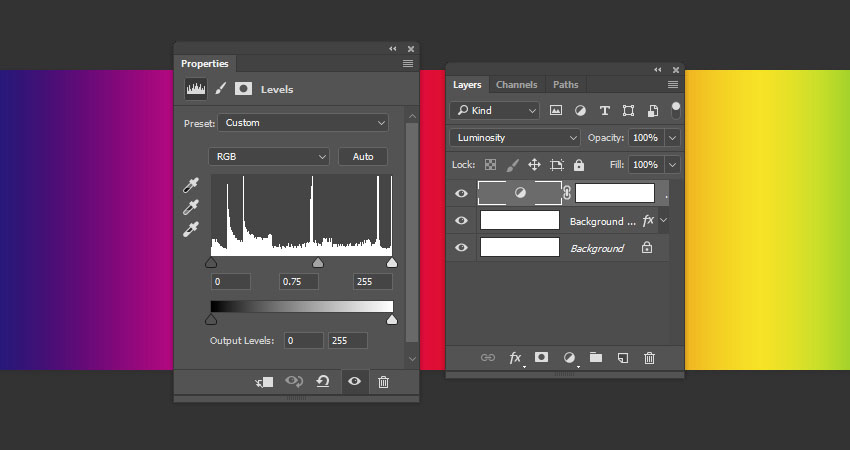The image size is (850, 450).
Task: Delete the Levels adjustment via trash icon
Action: pyautogui.click(x=383, y=382)
